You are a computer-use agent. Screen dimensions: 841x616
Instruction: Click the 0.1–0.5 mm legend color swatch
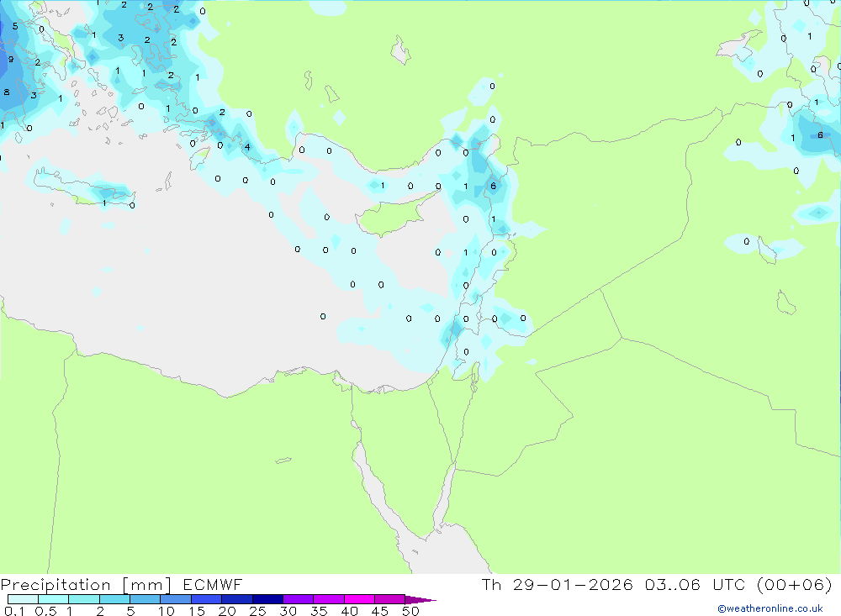pos(23,599)
